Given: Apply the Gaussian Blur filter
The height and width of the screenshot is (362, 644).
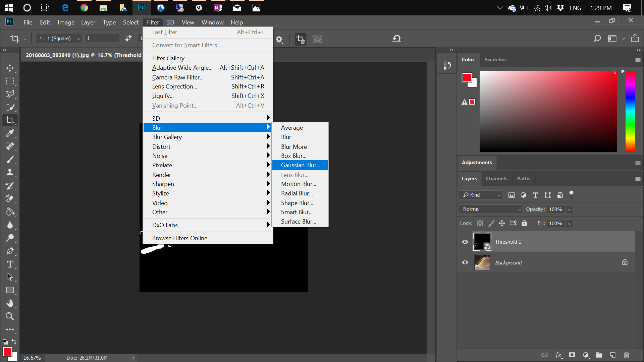Looking at the screenshot, I should pos(300,165).
